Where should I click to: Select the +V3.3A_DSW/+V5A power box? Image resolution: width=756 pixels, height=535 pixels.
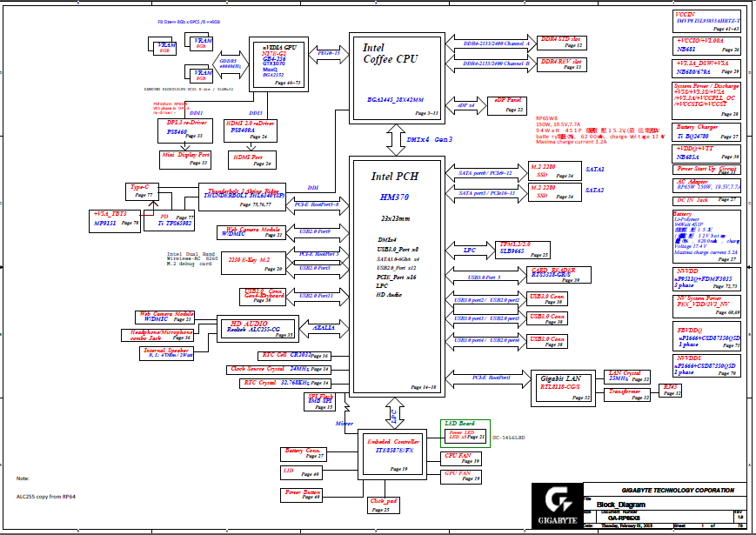coord(706,69)
